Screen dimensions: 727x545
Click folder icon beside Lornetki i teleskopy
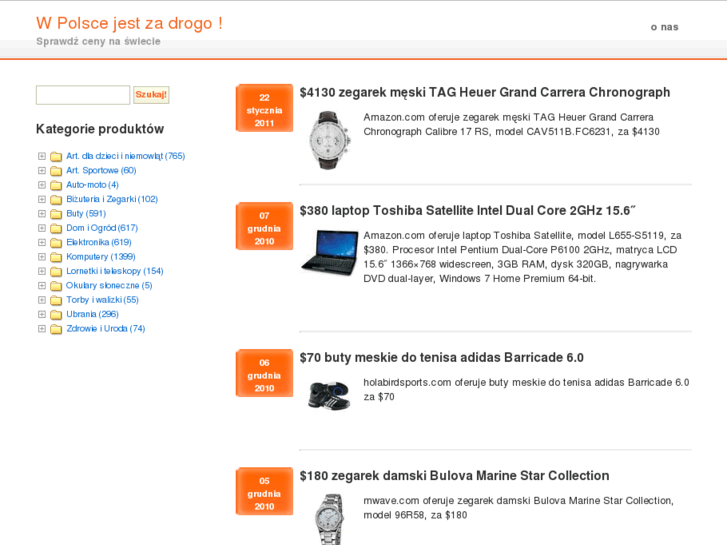pyautogui.click(x=56, y=271)
